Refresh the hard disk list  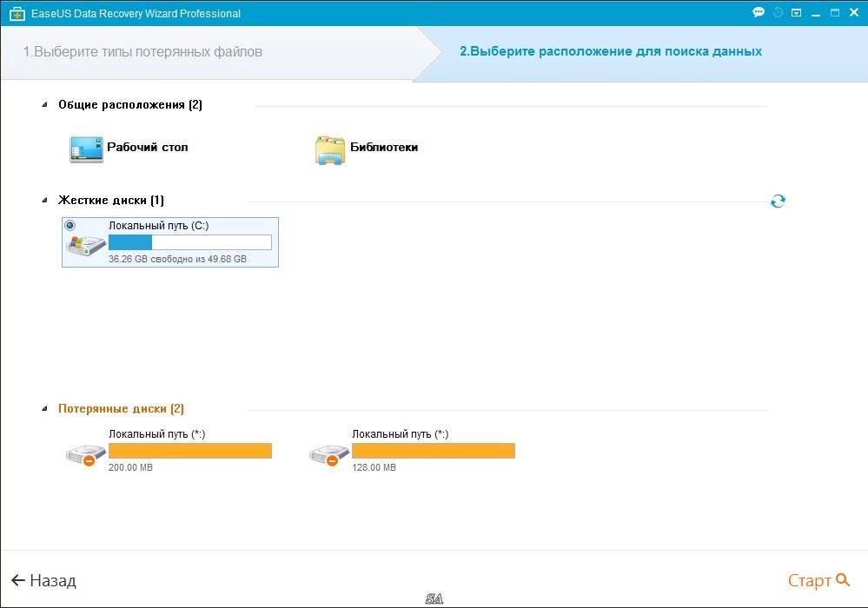pyautogui.click(x=778, y=201)
